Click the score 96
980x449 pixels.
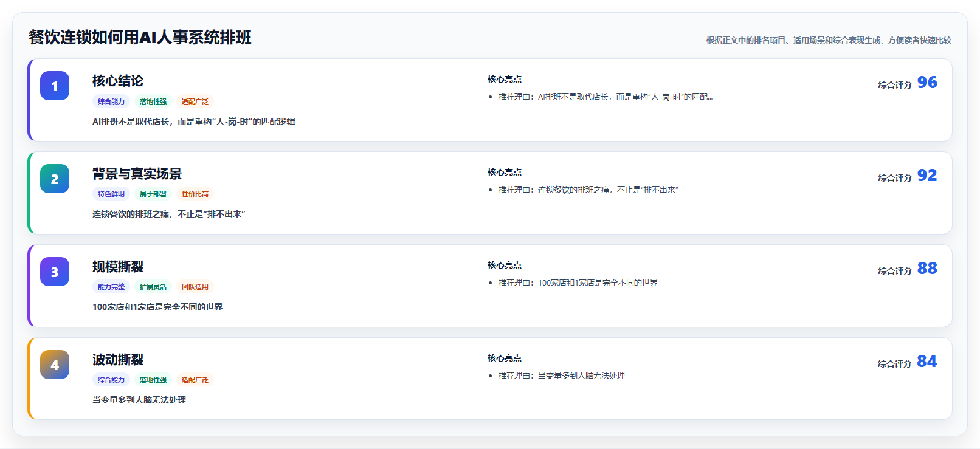927,83
